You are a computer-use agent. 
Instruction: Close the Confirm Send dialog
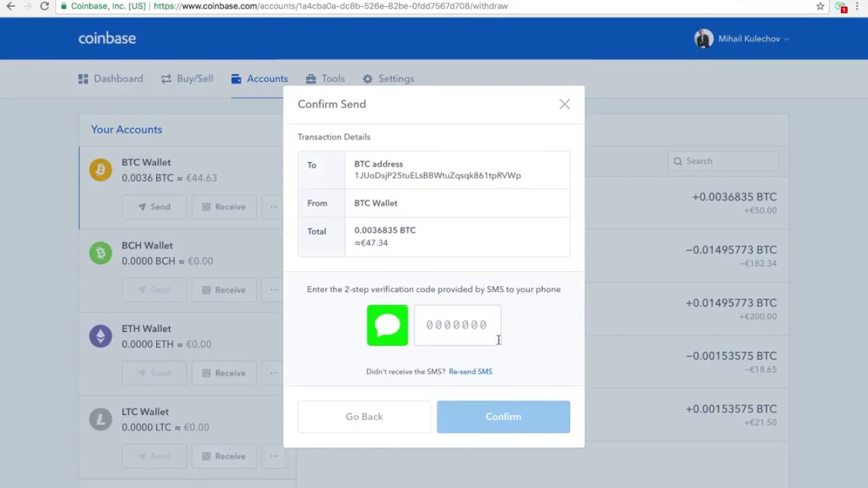tap(565, 104)
